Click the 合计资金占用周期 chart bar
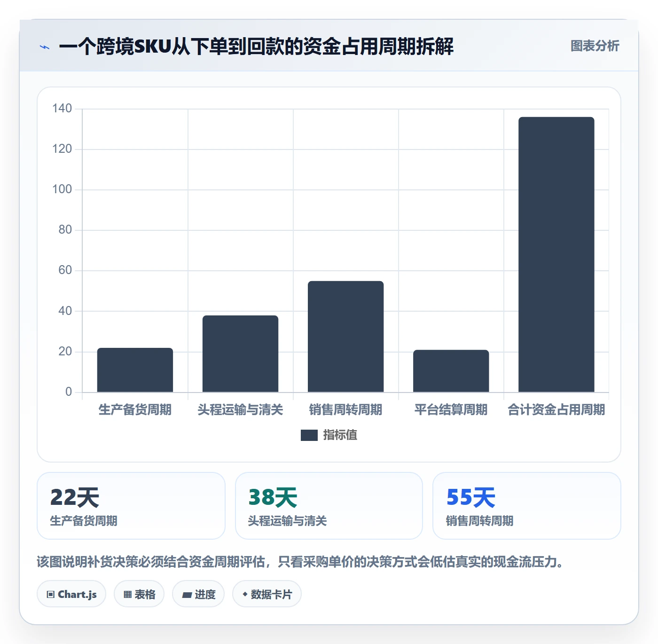The width and height of the screenshot is (658, 644). click(x=556, y=254)
